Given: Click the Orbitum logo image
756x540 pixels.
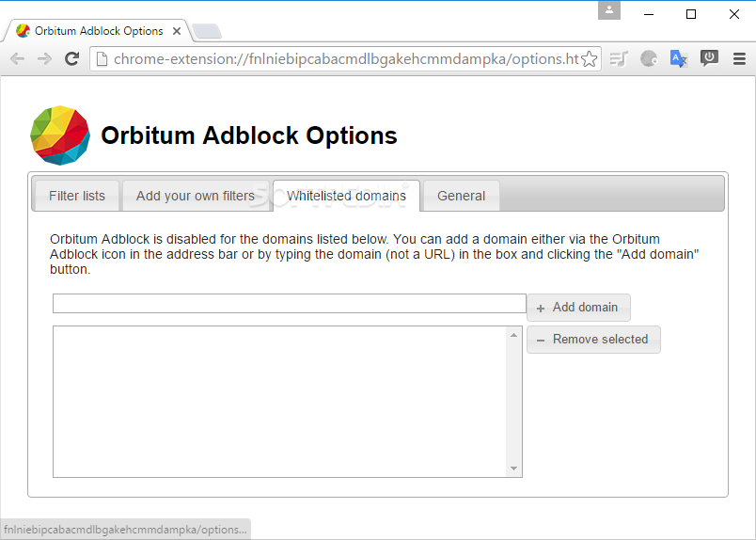Looking at the screenshot, I should pyautogui.click(x=60, y=135).
